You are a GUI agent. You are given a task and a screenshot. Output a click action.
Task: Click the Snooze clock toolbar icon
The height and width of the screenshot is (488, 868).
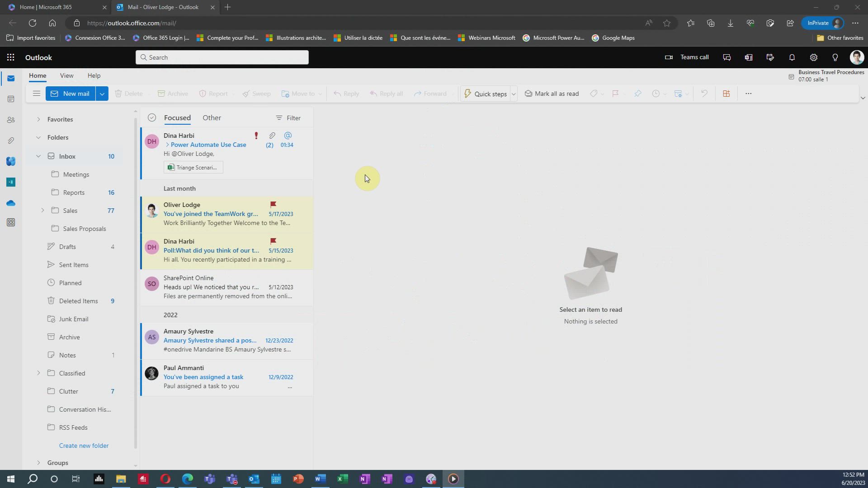click(x=656, y=94)
